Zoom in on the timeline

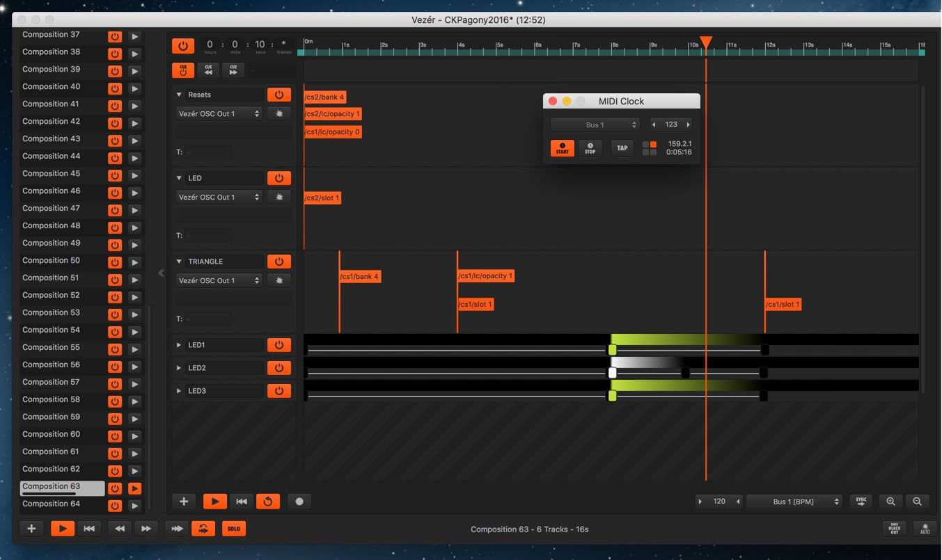(890, 501)
